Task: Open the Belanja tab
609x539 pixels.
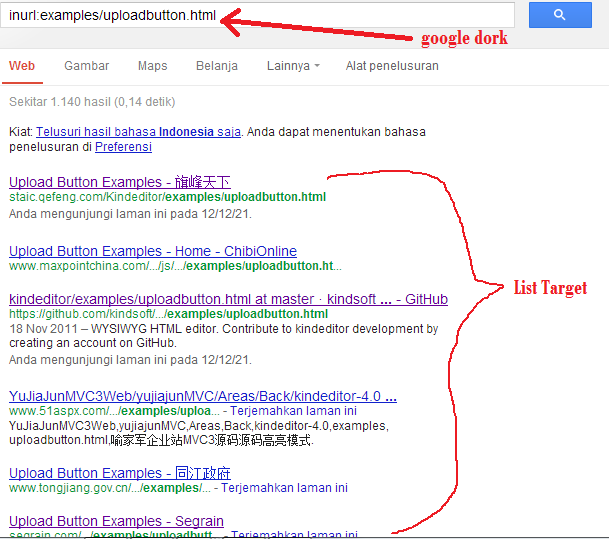Action: [x=217, y=66]
